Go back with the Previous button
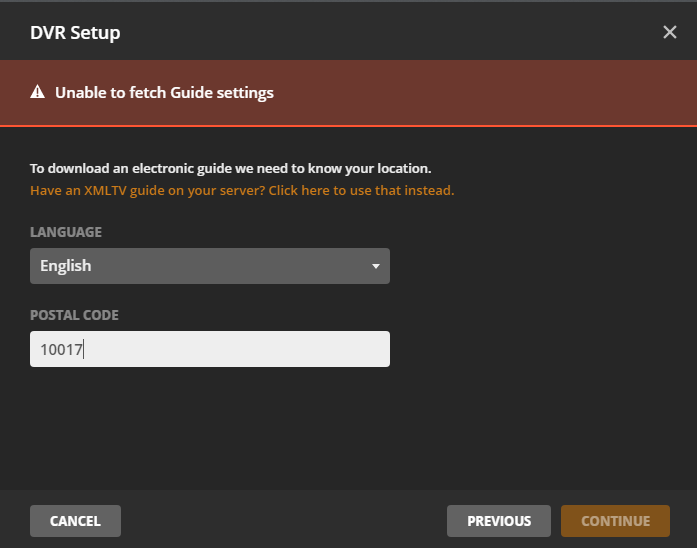 point(499,521)
